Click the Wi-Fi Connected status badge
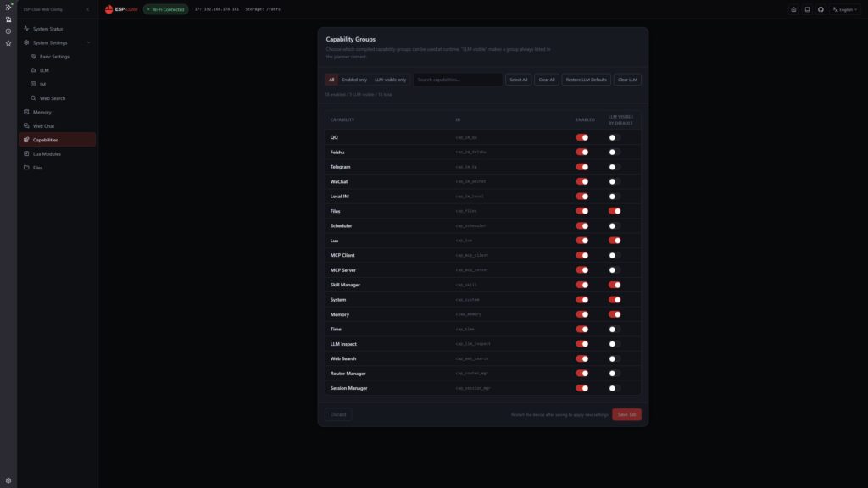The image size is (868, 488). [165, 9]
